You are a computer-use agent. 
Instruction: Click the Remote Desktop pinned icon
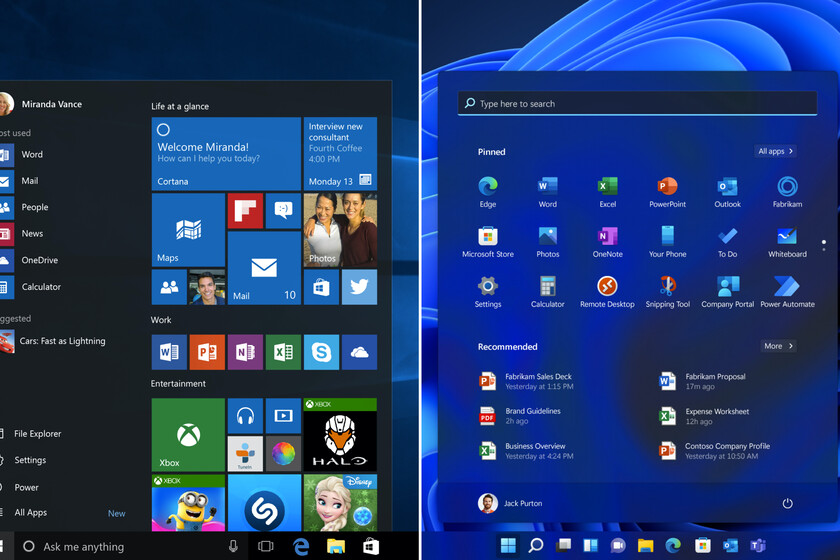(607, 288)
